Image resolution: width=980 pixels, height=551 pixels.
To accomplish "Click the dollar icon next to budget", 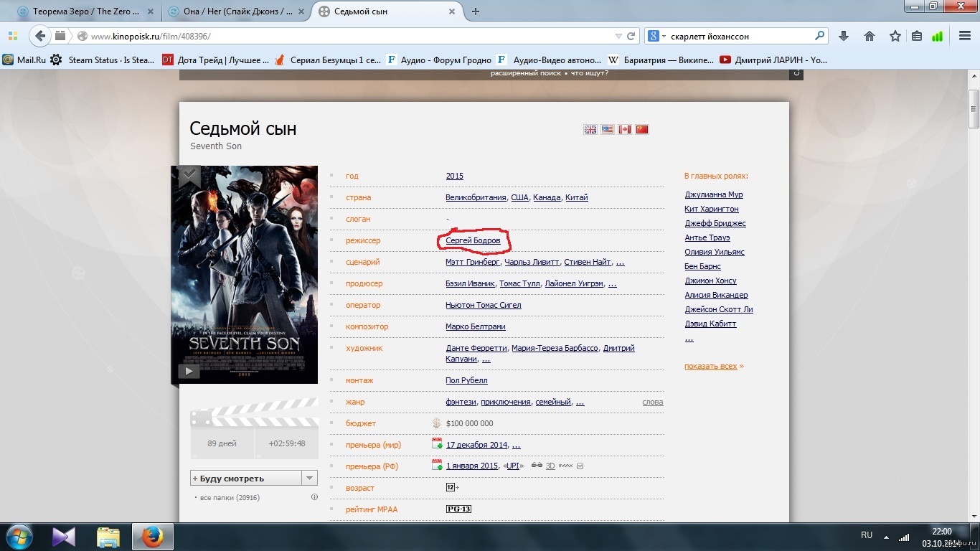I will click(436, 423).
